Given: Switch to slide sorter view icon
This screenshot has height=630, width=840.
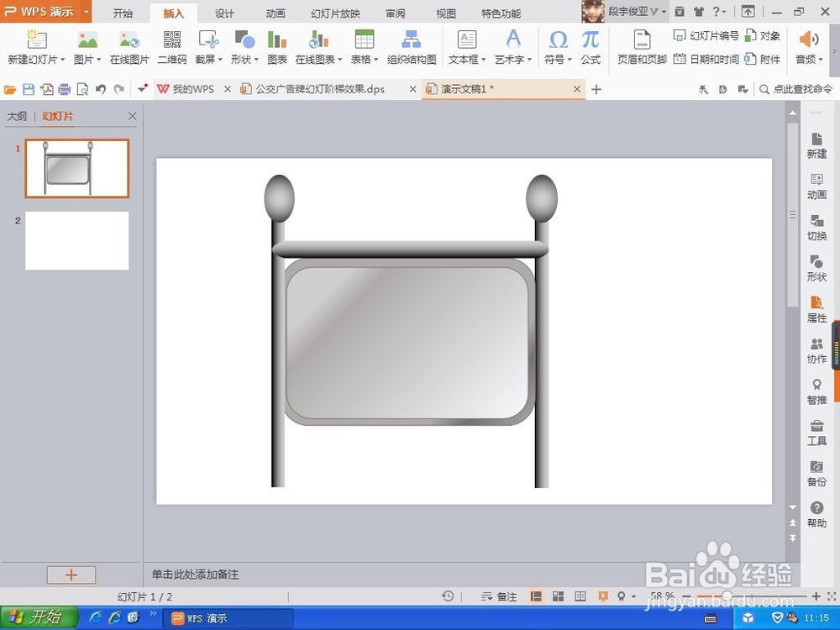Looking at the screenshot, I should coord(558,596).
